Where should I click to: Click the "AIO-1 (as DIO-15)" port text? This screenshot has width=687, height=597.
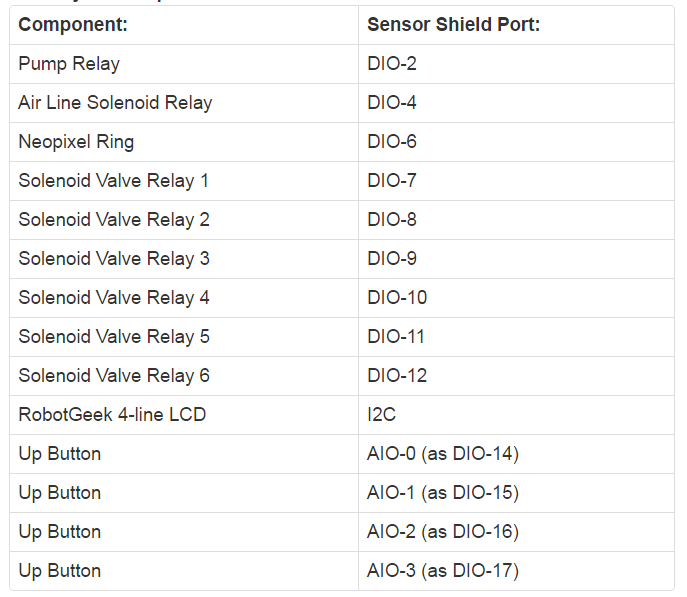click(x=443, y=493)
